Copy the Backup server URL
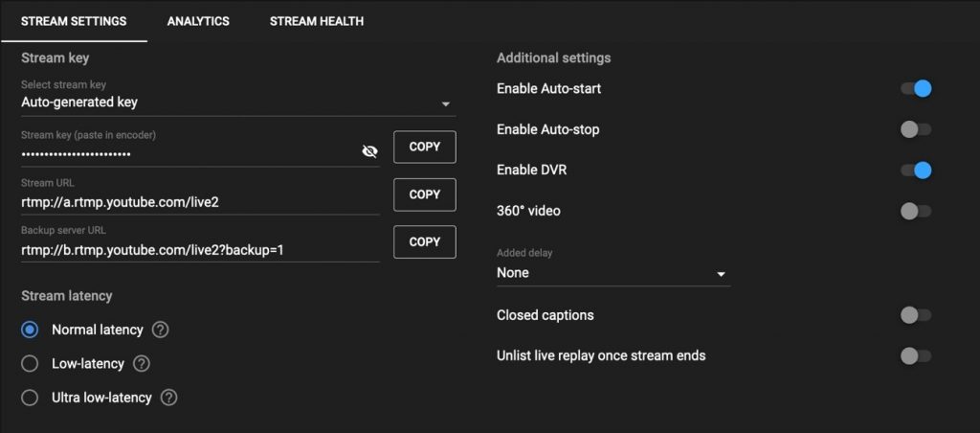This screenshot has height=433, width=980. (425, 241)
